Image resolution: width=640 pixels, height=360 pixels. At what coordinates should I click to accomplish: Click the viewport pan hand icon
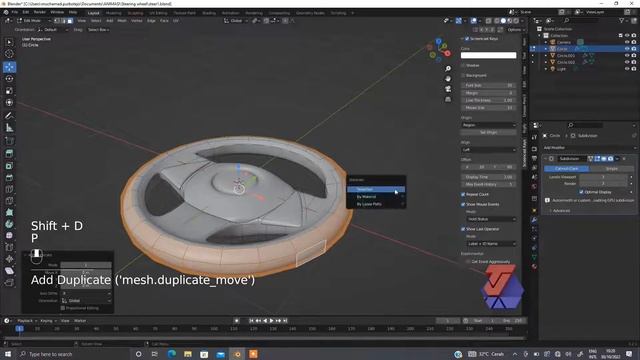[x=448, y=79]
